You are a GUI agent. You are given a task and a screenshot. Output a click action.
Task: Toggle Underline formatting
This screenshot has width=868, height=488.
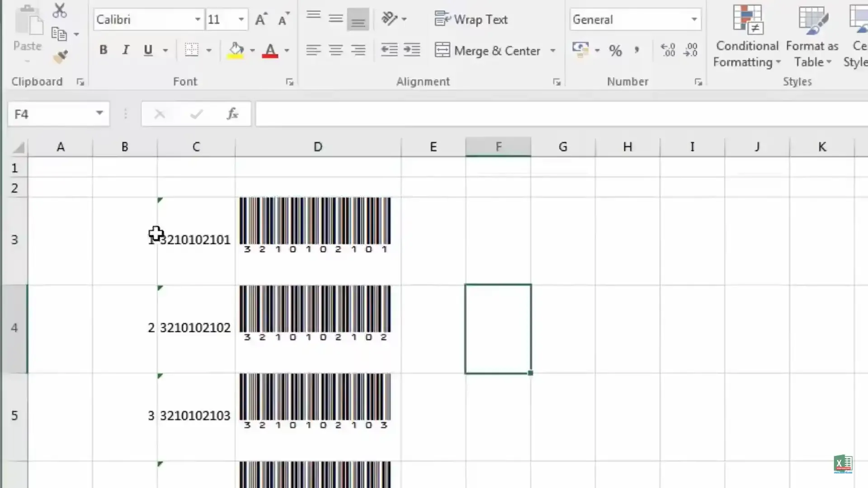click(148, 50)
